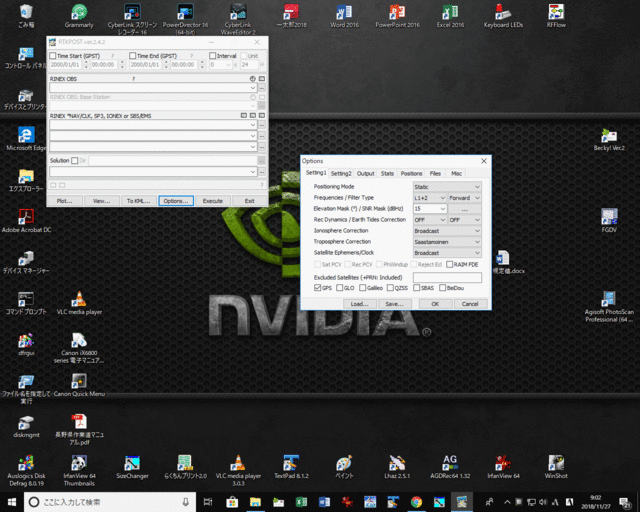
Task: Open Word 2016 desktop shortcut
Action: [x=344, y=16]
